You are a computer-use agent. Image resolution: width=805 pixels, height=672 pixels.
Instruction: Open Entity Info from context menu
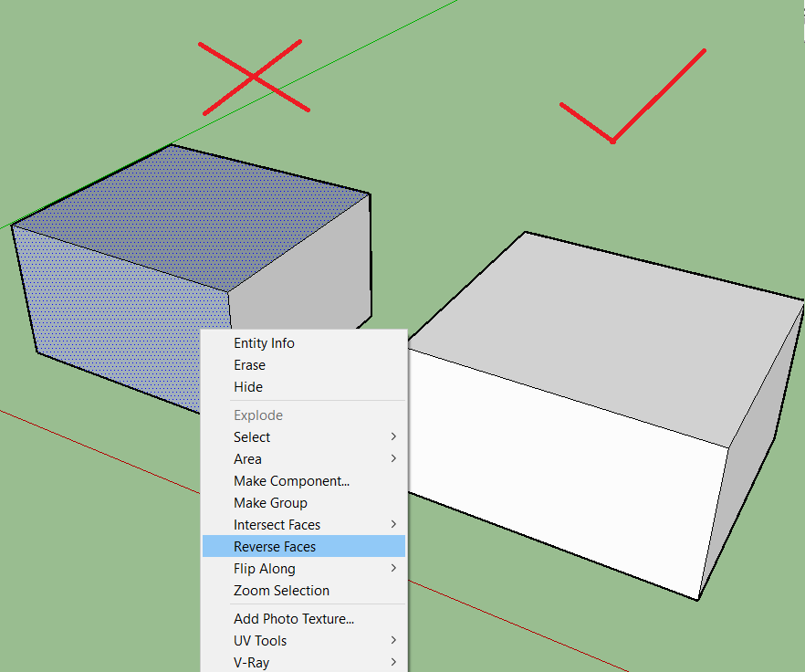(304, 343)
